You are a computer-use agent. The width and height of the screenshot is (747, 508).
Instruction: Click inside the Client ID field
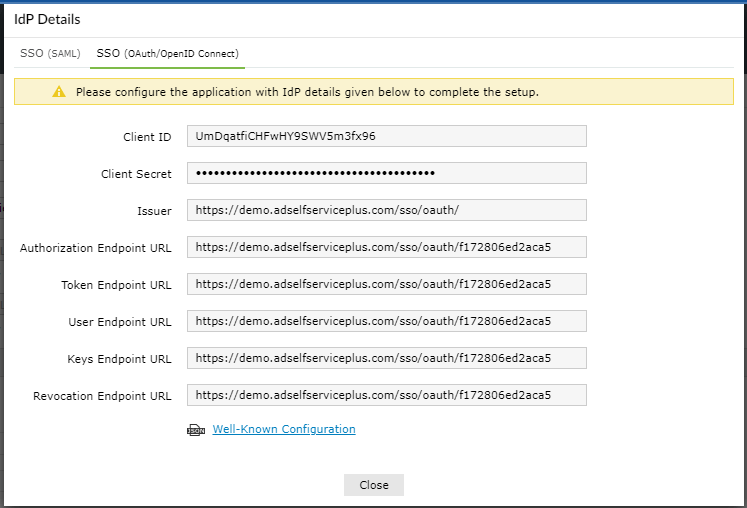point(386,136)
